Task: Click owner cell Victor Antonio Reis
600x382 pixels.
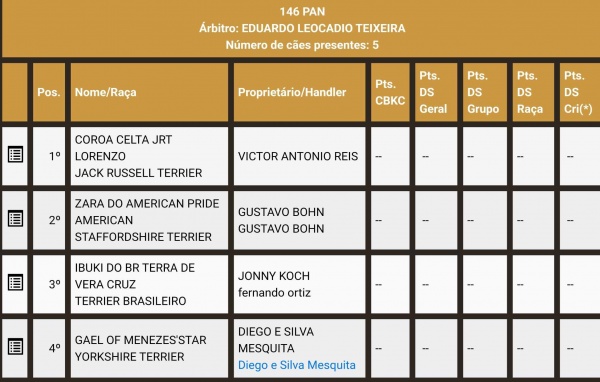Action: pyautogui.click(x=299, y=156)
